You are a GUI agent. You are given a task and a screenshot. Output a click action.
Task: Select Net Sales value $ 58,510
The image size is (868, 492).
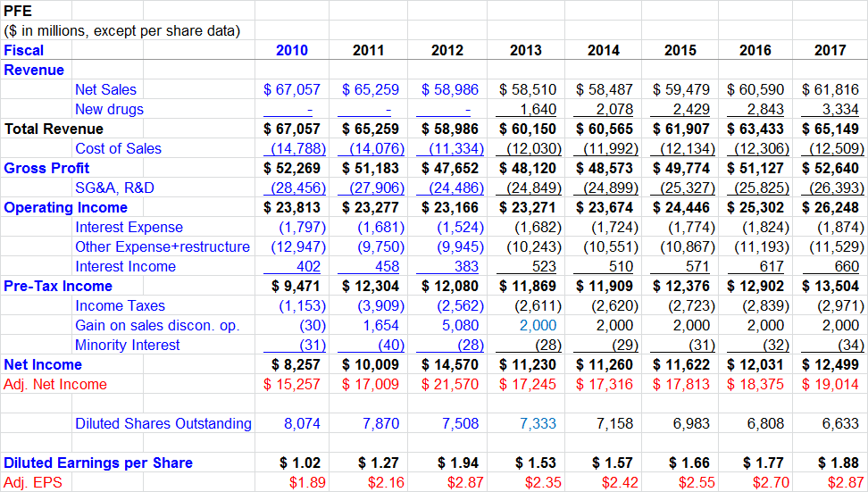(528, 89)
